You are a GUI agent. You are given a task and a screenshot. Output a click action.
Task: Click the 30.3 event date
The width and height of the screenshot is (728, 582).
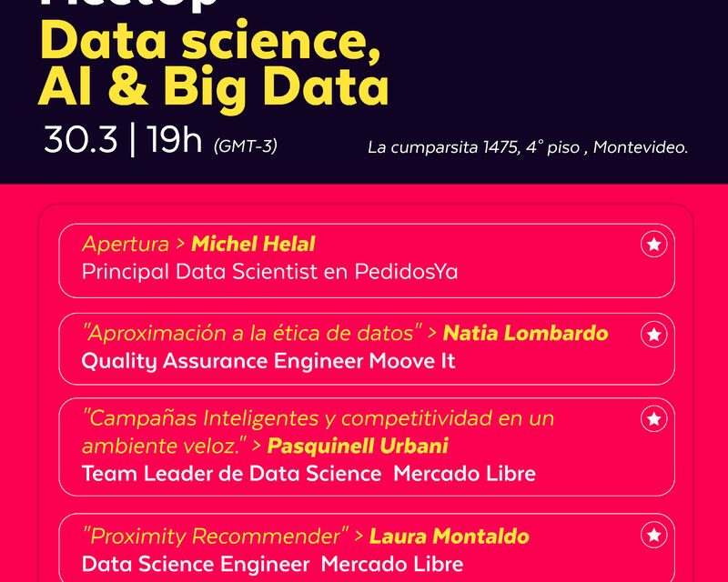81,140
